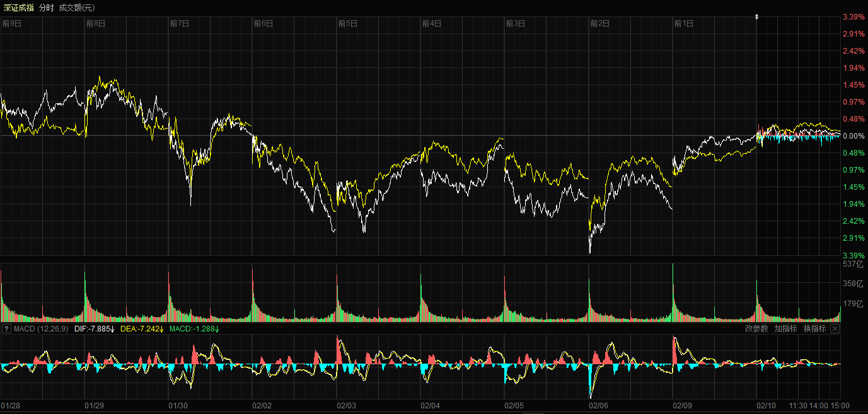Viewport: 868px width, 414px height.
Task: Open 换指标 to switch indicator
Action: 814,329
